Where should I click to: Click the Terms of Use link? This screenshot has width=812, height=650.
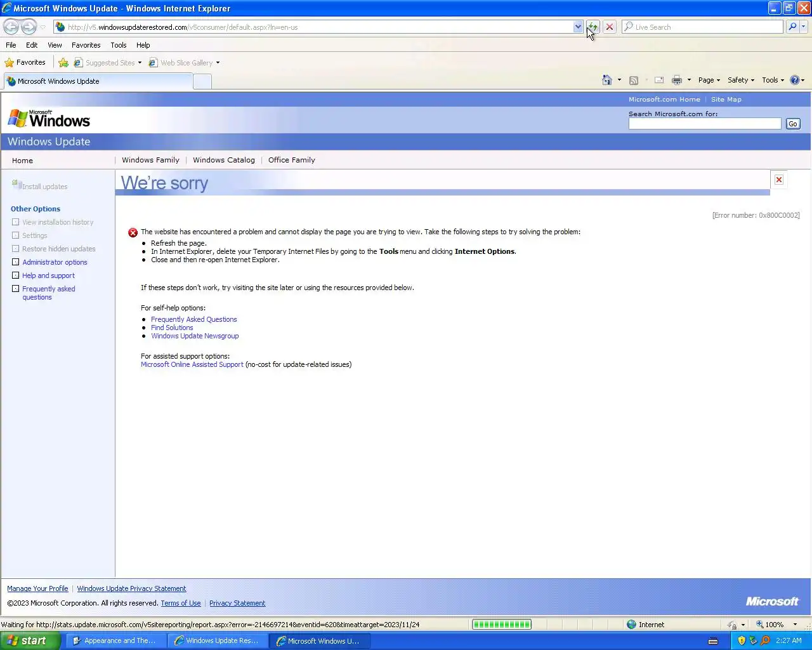pyautogui.click(x=181, y=603)
